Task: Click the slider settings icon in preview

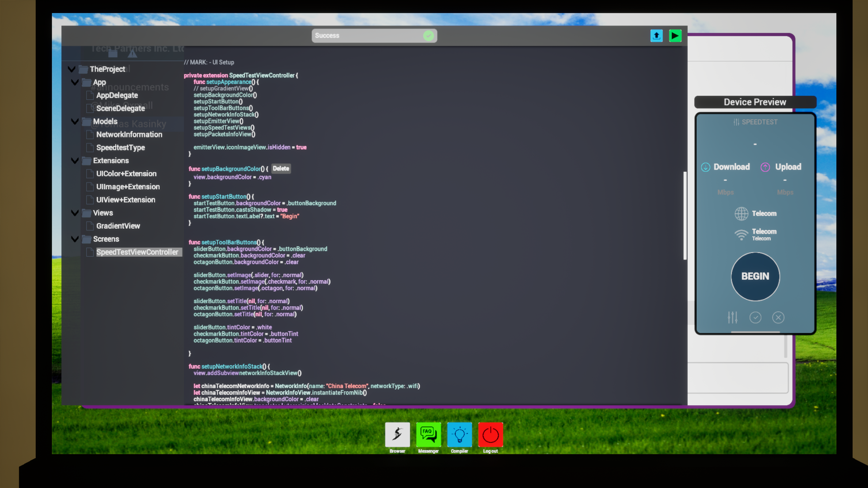Action: pos(732,318)
